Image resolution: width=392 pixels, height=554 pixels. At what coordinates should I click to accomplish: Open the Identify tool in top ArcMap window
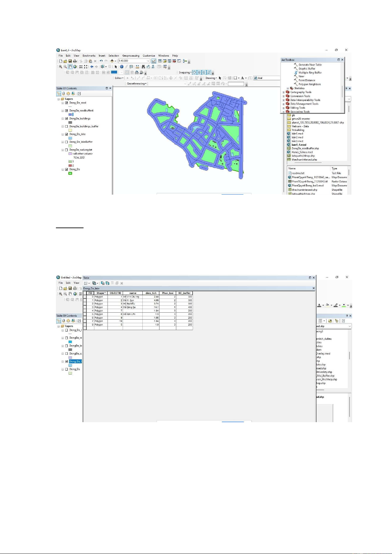tap(121, 66)
